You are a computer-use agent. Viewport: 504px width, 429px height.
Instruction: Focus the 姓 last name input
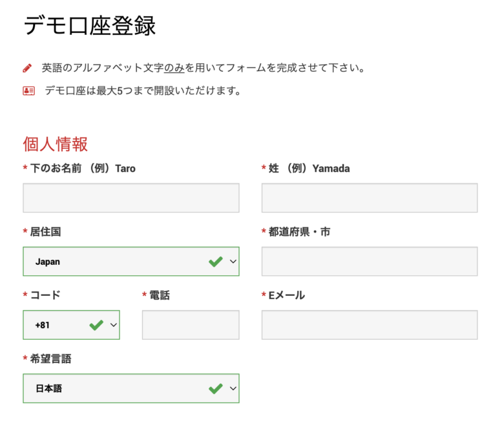click(370, 198)
